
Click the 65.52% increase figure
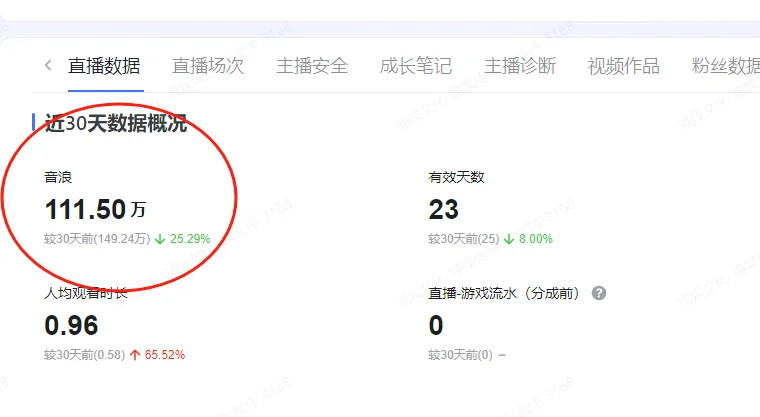[x=165, y=354]
